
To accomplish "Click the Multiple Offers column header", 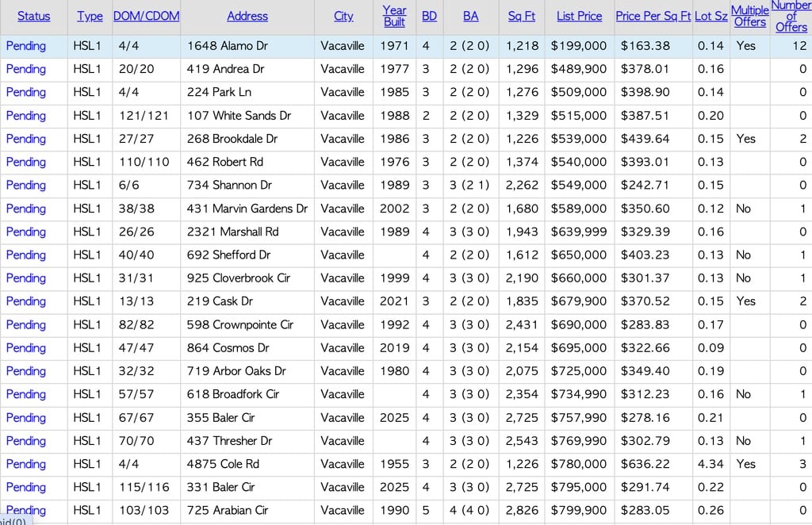I will coord(749,16).
